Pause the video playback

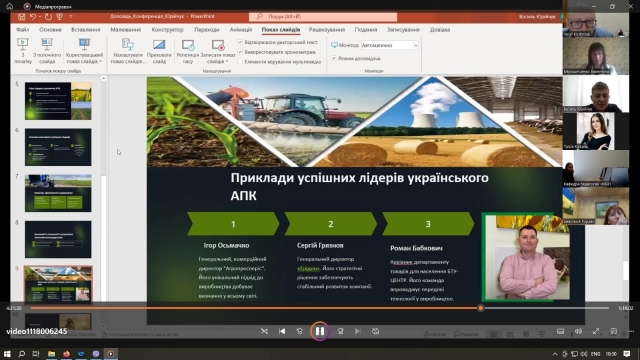[320, 331]
